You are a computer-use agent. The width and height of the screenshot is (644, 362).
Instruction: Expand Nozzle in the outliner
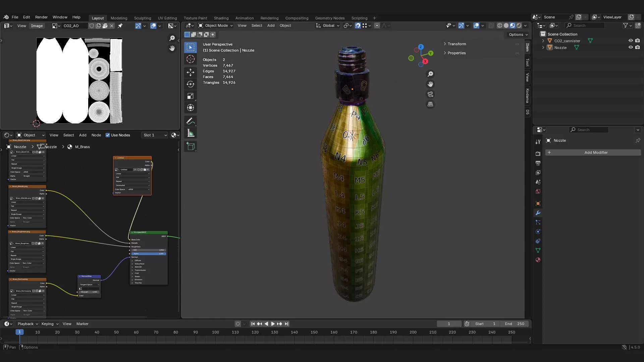click(543, 48)
